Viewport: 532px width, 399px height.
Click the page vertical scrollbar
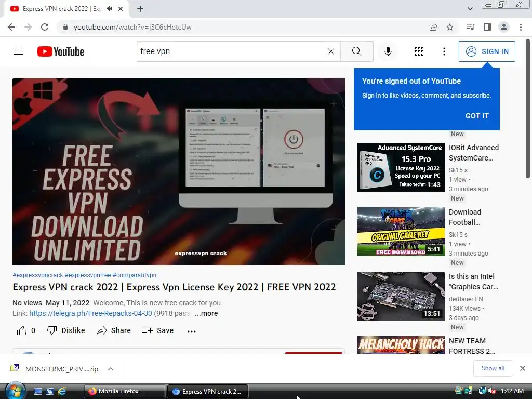coord(528,109)
